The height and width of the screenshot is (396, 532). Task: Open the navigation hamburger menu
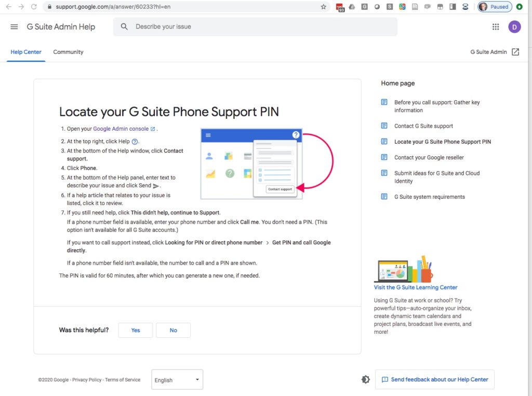(14, 26)
